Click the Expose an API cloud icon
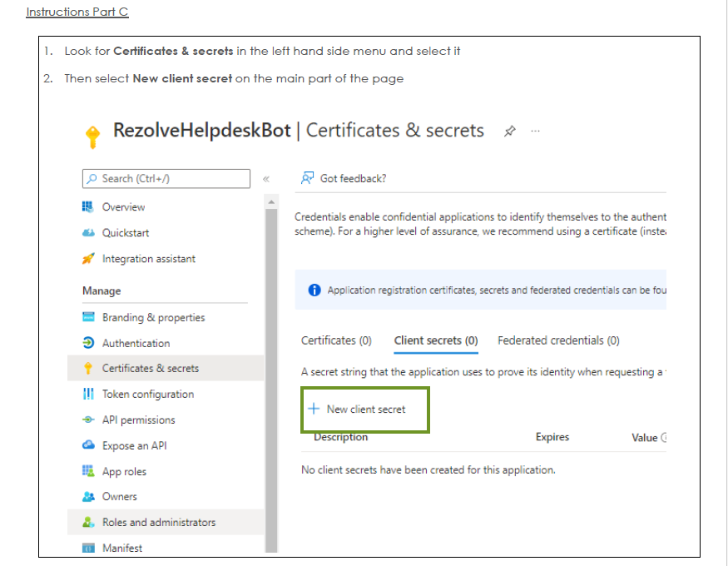This screenshot has height=566, width=728. [x=88, y=445]
